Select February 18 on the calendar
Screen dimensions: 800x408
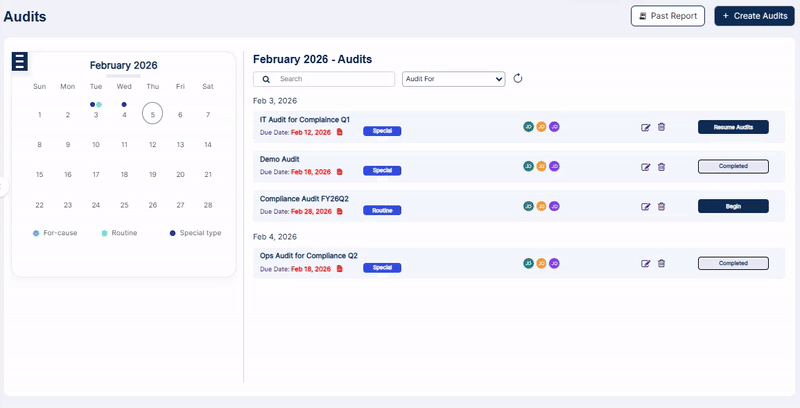pyautogui.click(x=124, y=174)
